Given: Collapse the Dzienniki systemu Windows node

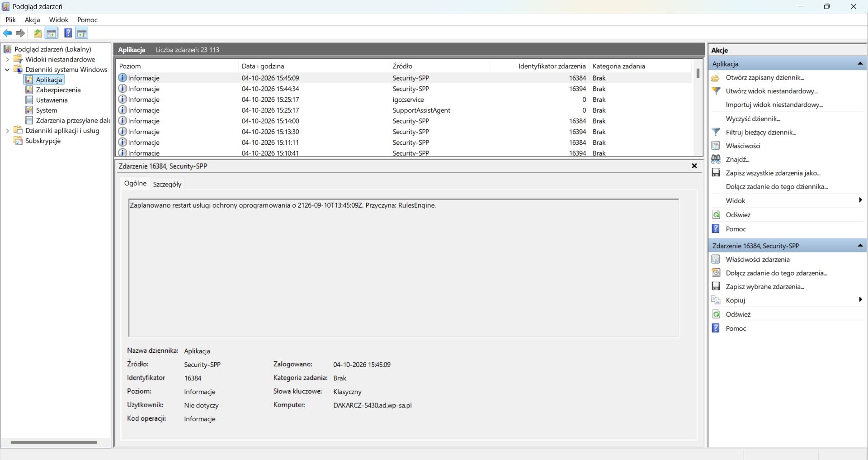Looking at the screenshot, I should (7, 70).
